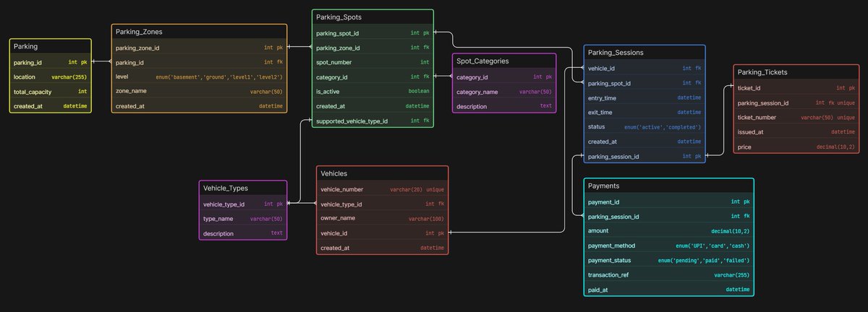Click created_at row in Parking_Zones table
This screenshot has width=868, height=312.
click(200, 106)
